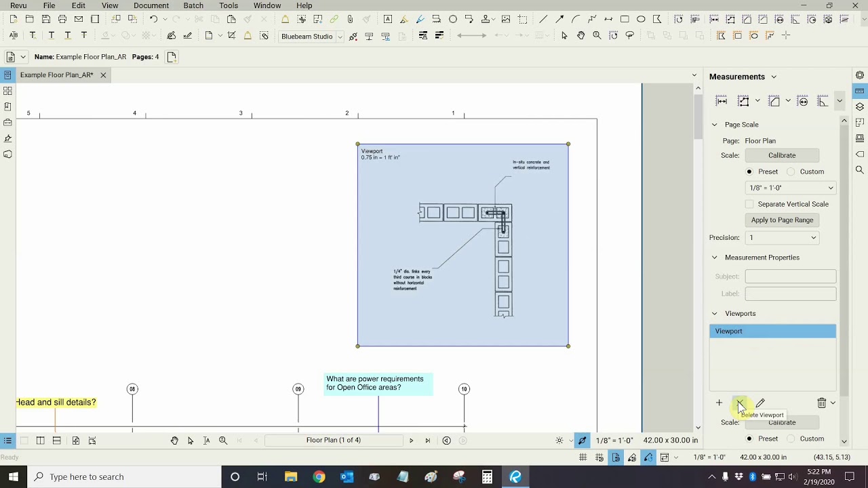Viewport: 868px width, 488px height.
Task: Activate the Pan hand tool in toolbar
Action: click(580, 35)
